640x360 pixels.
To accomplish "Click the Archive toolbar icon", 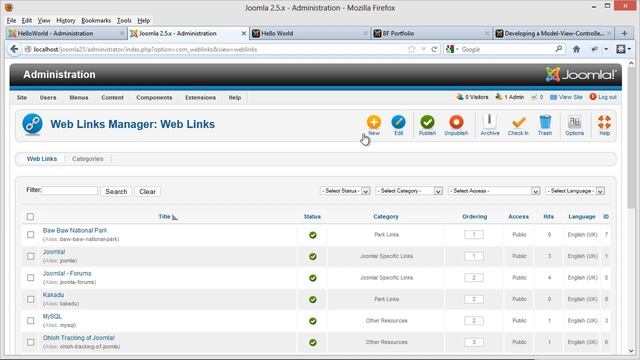I will pyautogui.click(x=489, y=125).
